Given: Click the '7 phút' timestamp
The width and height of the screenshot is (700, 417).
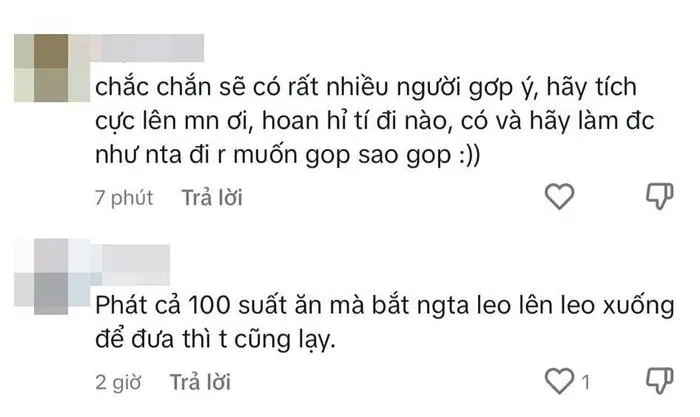Looking at the screenshot, I should click(124, 198).
